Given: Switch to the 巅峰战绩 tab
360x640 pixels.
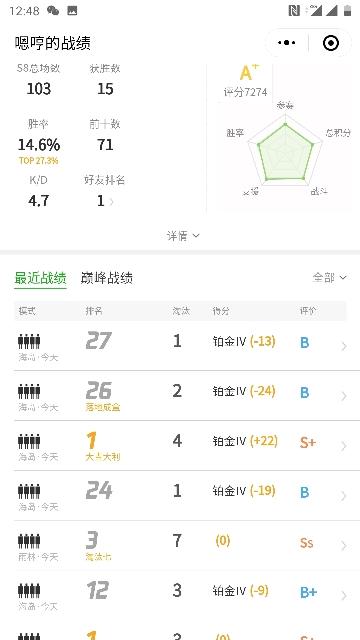Looking at the screenshot, I should click(x=107, y=278).
